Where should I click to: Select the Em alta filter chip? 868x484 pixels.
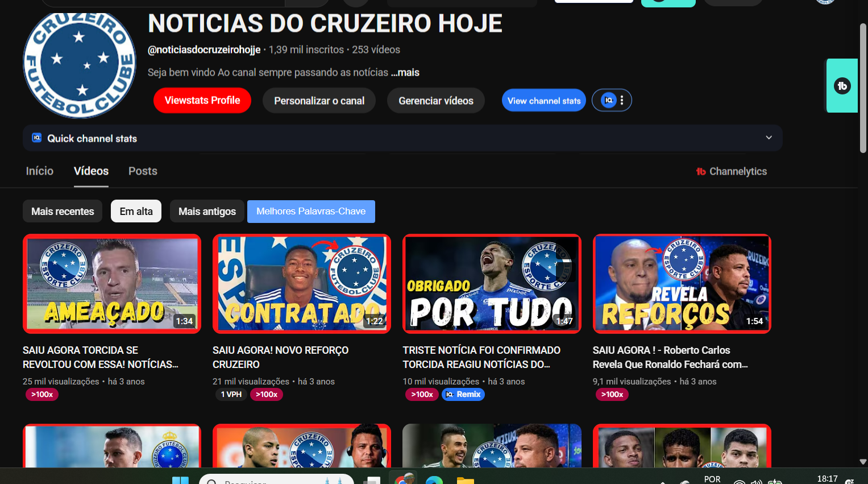tap(136, 211)
